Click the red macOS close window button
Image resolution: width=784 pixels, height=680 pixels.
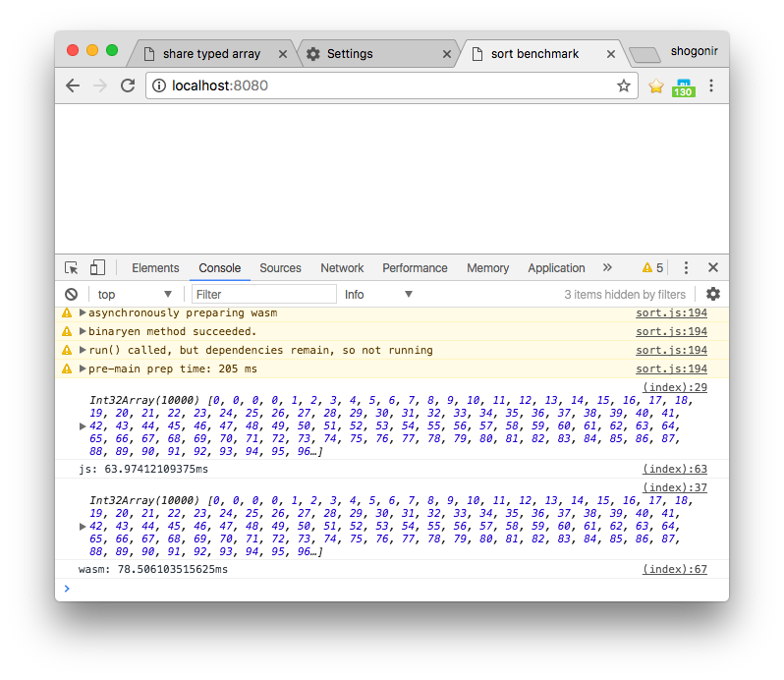[73, 50]
